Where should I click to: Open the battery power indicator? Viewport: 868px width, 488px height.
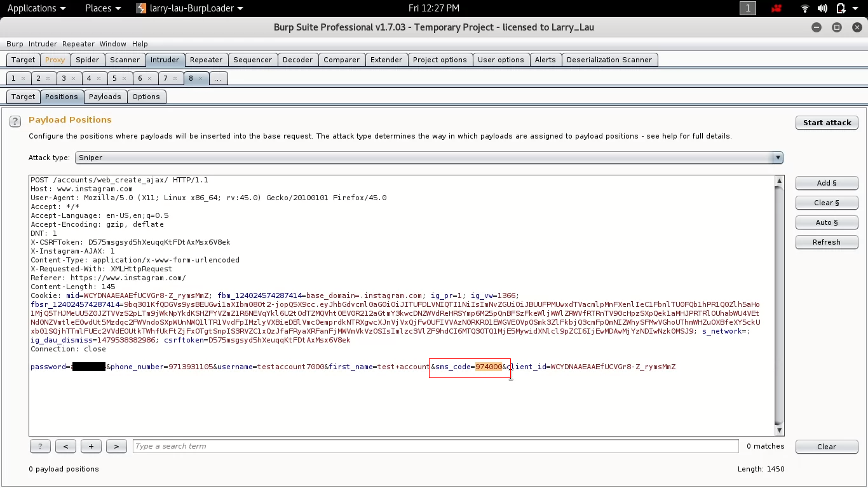click(841, 8)
